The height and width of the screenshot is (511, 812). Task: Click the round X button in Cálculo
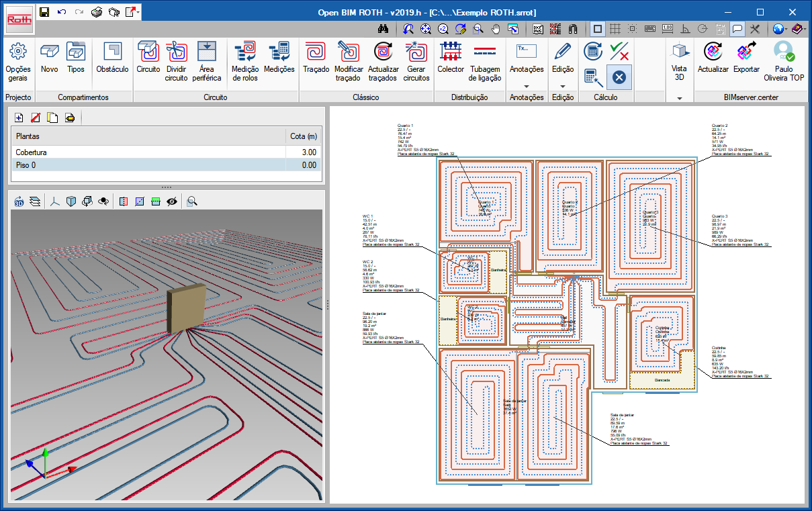619,77
